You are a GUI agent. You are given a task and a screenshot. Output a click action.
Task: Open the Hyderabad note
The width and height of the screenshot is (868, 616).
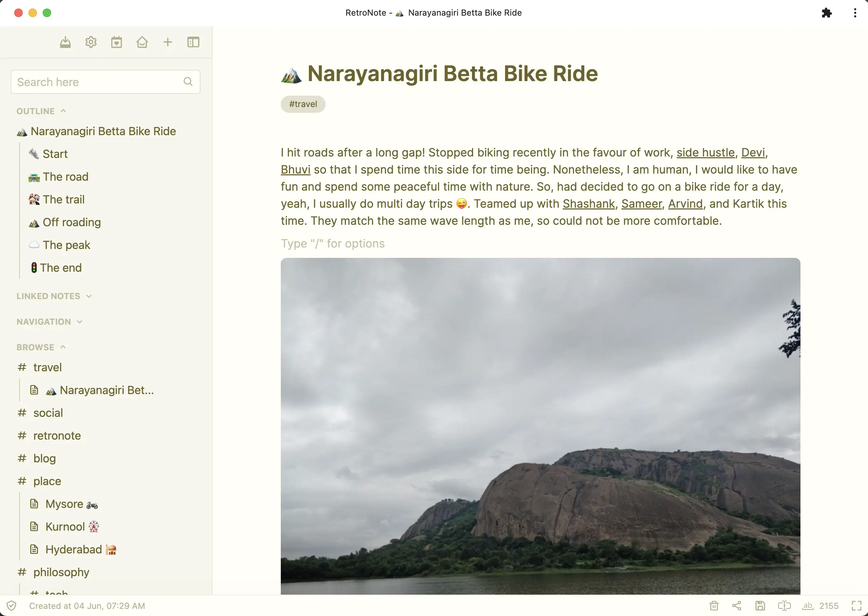73,549
